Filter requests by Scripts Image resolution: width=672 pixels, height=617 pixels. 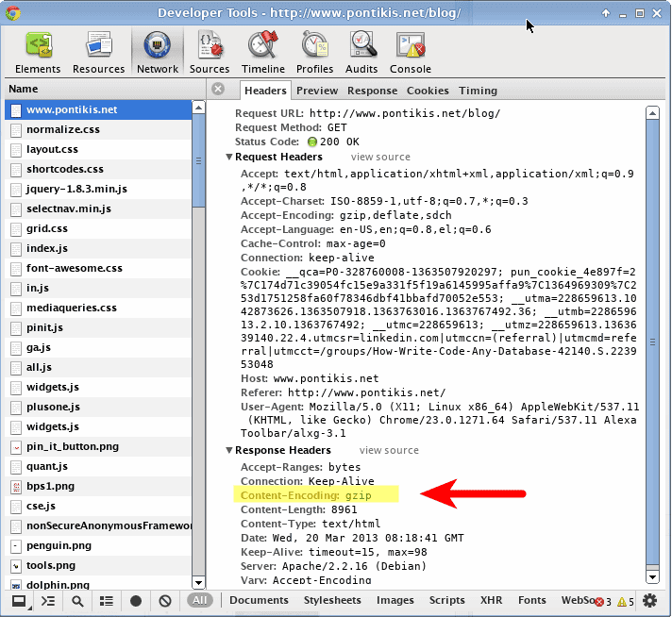[447, 600]
